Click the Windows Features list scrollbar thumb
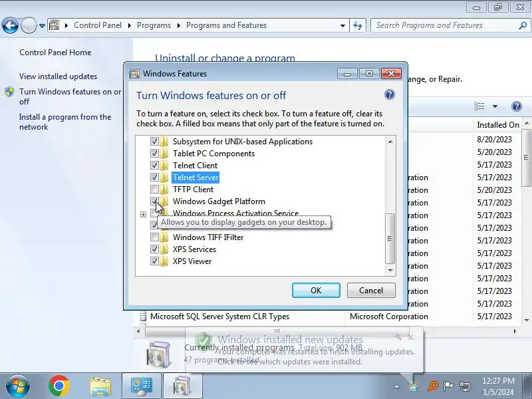Screen dimensions: 532x399 390,239
